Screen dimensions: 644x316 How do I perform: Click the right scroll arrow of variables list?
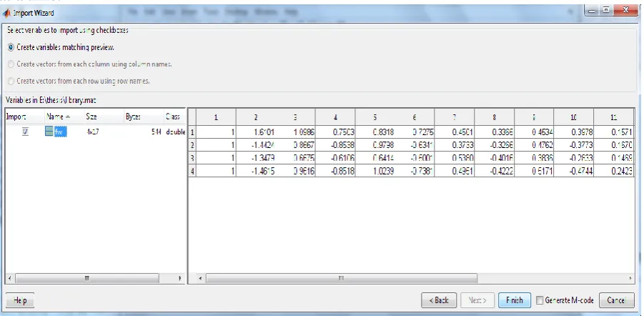180,278
